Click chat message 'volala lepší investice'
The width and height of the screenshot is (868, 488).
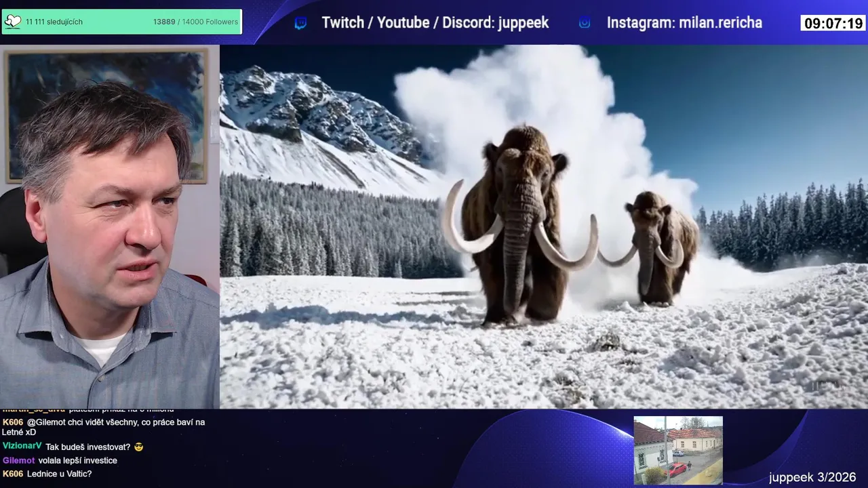[78, 460]
